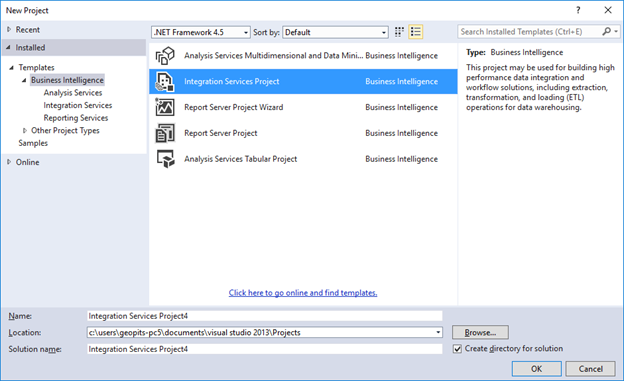Image resolution: width=624 pixels, height=381 pixels.
Task: Click the Browse... button
Action: (x=480, y=332)
